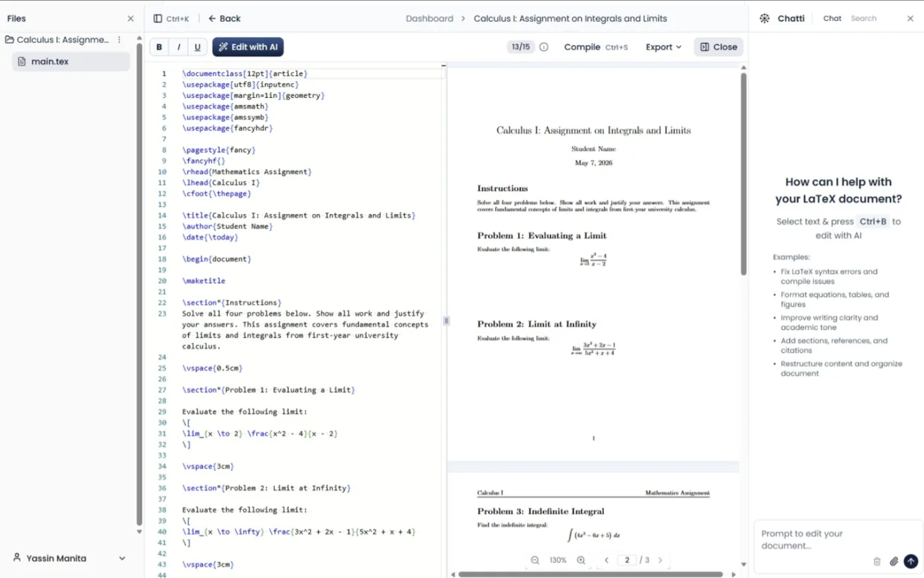
Task: Click the Problem 1 section code line
Action: (269, 390)
